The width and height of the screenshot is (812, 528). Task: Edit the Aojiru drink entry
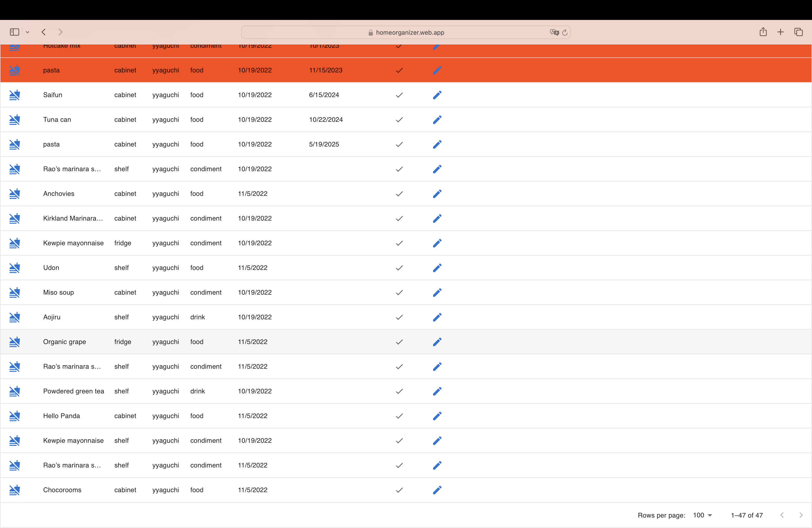click(437, 317)
